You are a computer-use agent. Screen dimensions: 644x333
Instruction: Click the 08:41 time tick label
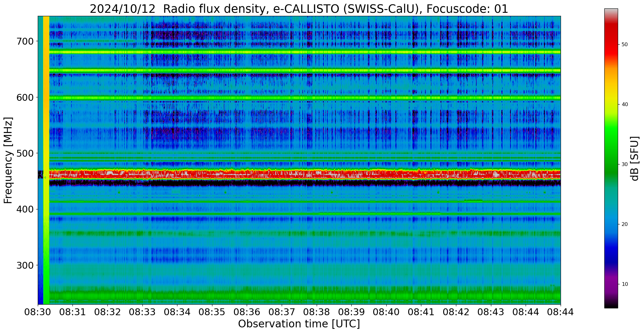(421, 312)
